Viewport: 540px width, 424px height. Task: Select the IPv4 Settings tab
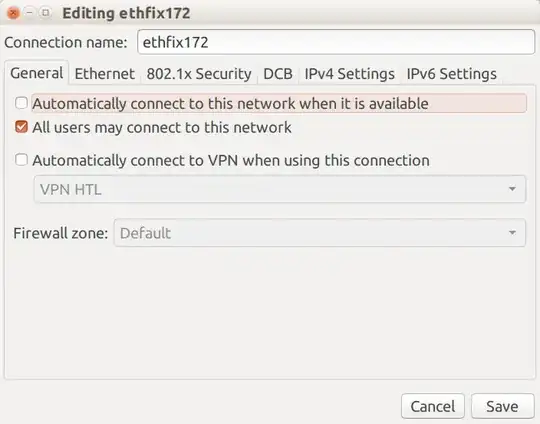350,74
